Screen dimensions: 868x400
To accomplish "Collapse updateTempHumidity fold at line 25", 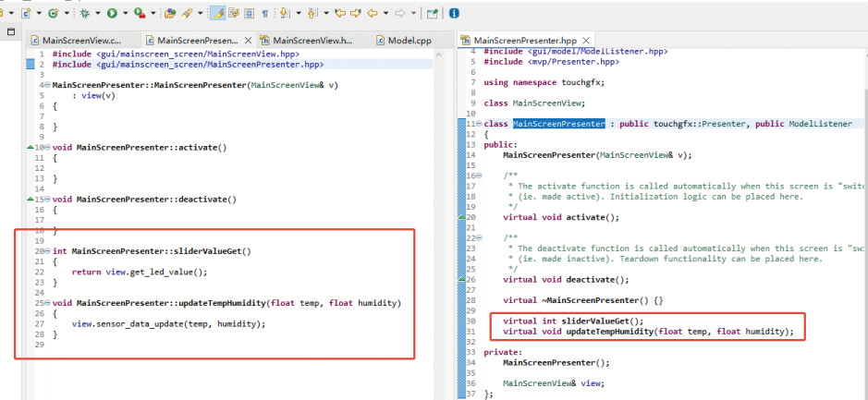I will 48,303.
